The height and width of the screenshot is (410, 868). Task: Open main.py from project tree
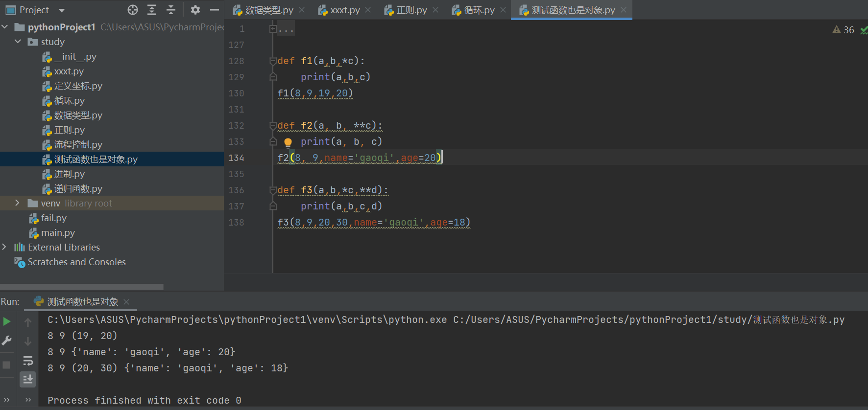[x=52, y=233]
